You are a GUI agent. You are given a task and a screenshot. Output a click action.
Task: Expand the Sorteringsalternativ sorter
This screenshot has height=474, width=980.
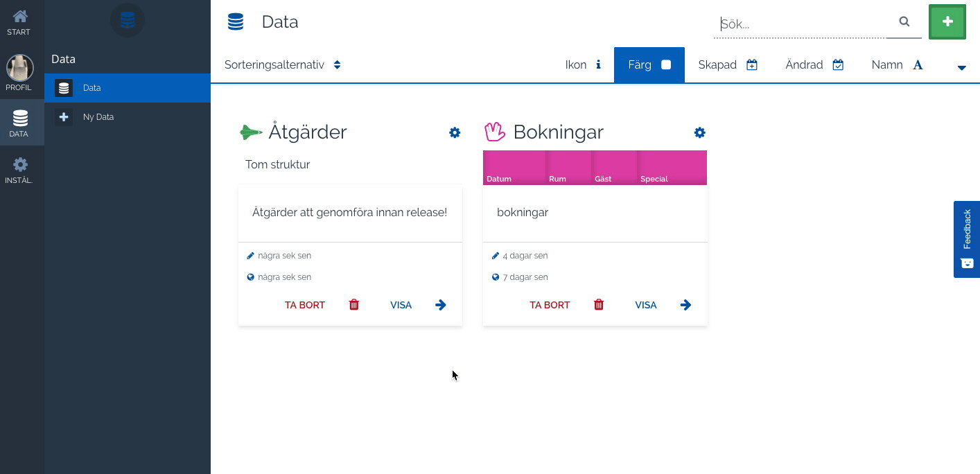click(283, 65)
